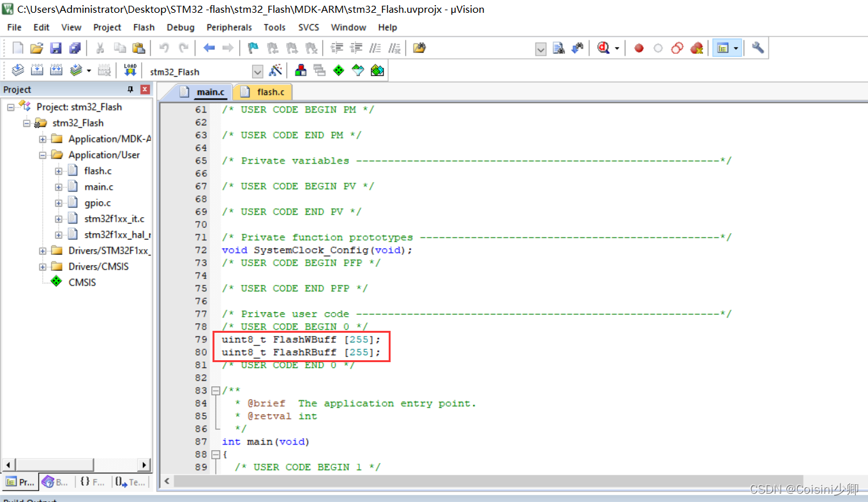Click the Save All icon
The image size is (868, 502).
tap(75, 48)
